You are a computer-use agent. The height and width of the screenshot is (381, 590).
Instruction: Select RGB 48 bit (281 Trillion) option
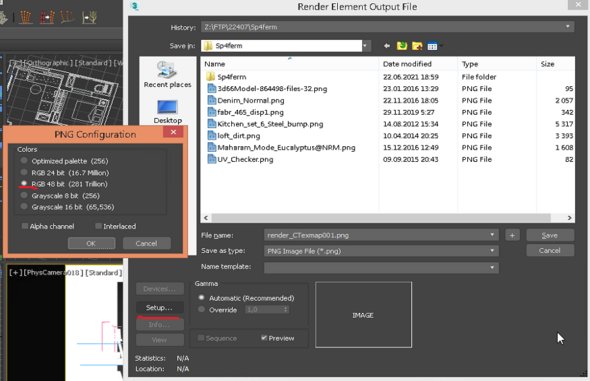[24, 184]
